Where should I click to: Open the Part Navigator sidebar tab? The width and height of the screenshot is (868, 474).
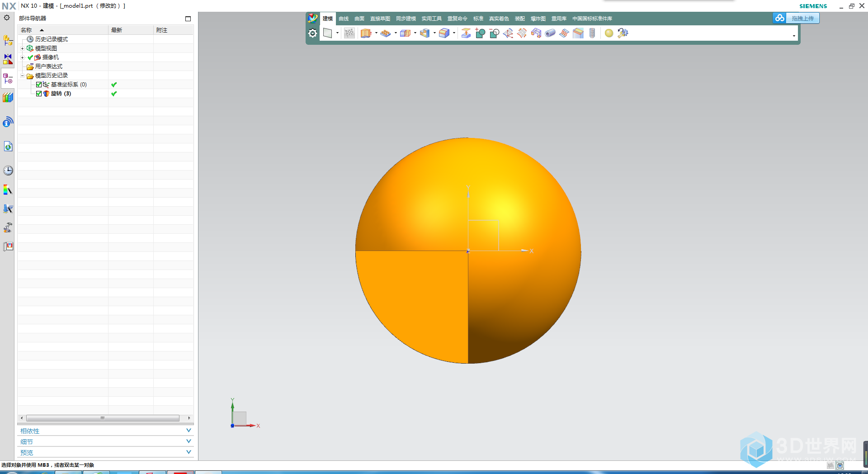[x=8, y=79]
